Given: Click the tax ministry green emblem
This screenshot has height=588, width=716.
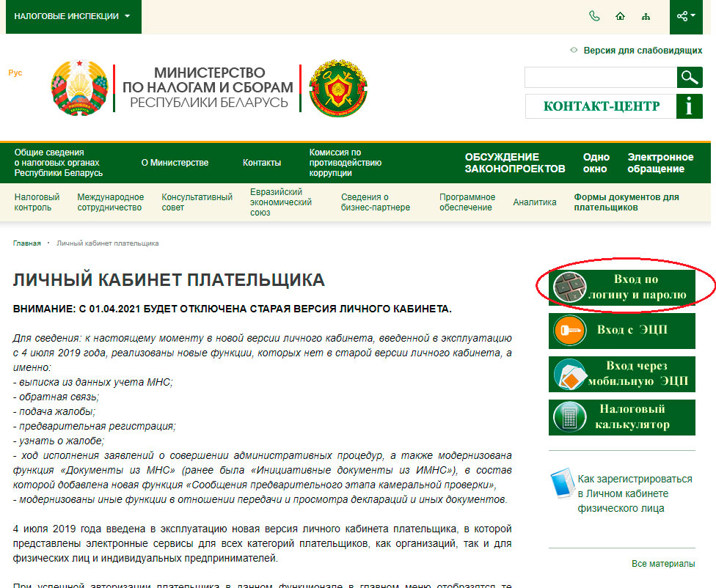Looking at the screenshot, I should pyautogui.click(x=338, y=88).
